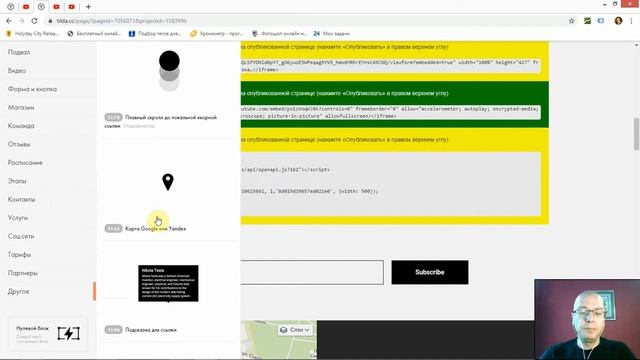Open the Holyday City bookmark
Viewport: 640px width, 360px height.
33,33
